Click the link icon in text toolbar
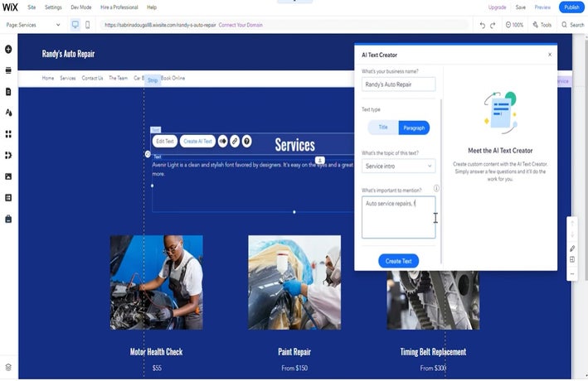Image resolution: width=588 pixels, height=381 pixels. pos(235,142)
